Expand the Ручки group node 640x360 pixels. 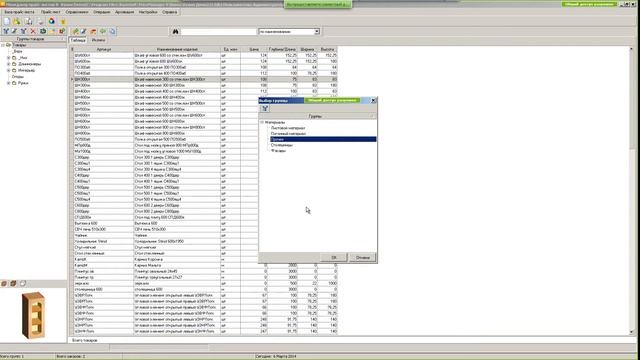pyautogui.click(x=9, y=83)
